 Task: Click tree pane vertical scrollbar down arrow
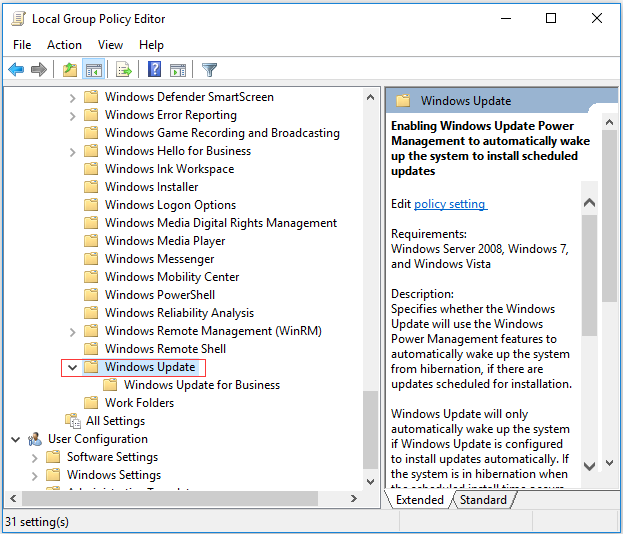[370, 482]
